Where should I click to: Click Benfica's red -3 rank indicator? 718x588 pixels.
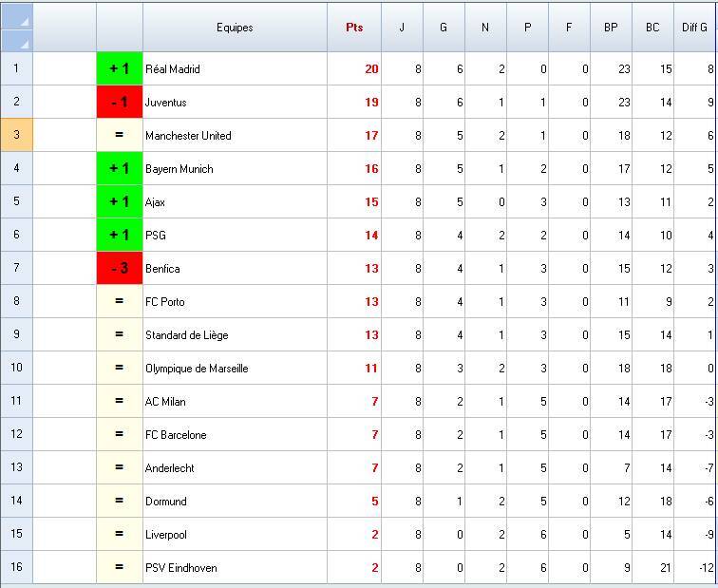(119, 268)
